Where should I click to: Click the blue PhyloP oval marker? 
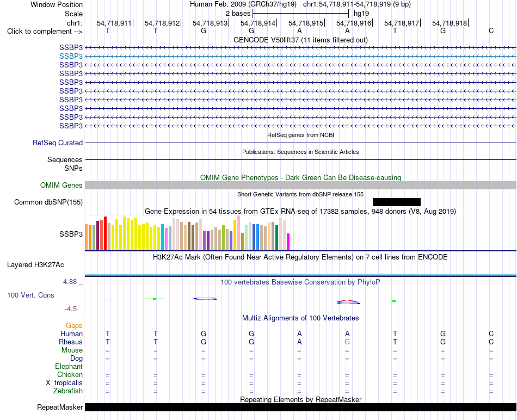pyautogui.click(x=205, y=299)
